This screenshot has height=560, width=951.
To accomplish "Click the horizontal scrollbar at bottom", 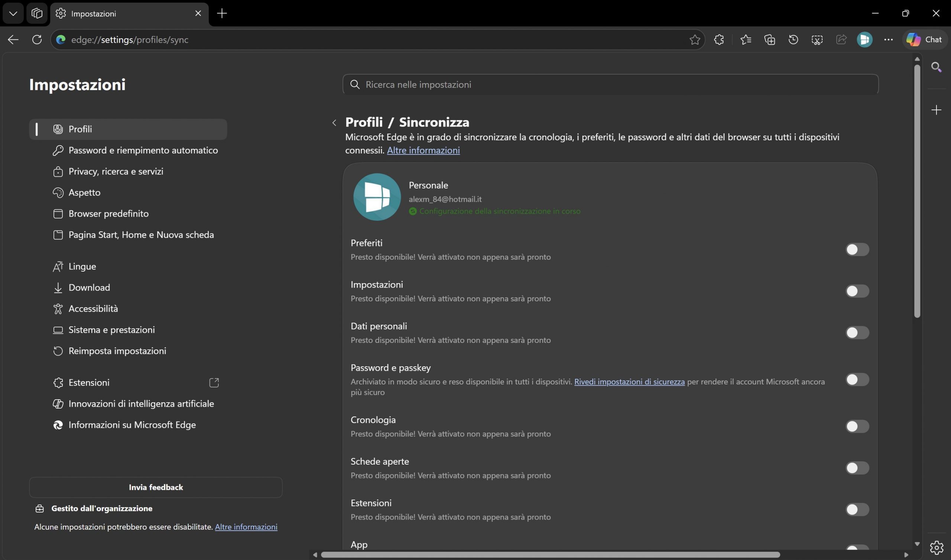I will [x=550, y=555].
